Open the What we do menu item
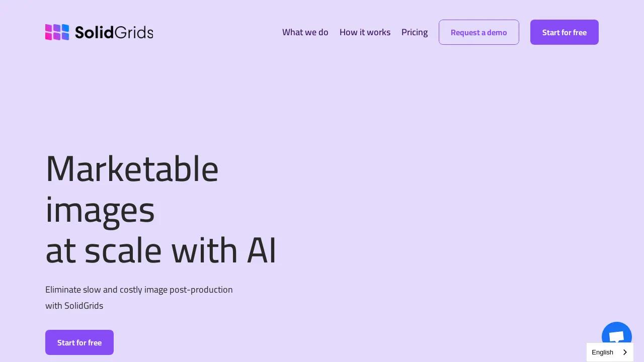The image size is (644, 362). [305, 32]
